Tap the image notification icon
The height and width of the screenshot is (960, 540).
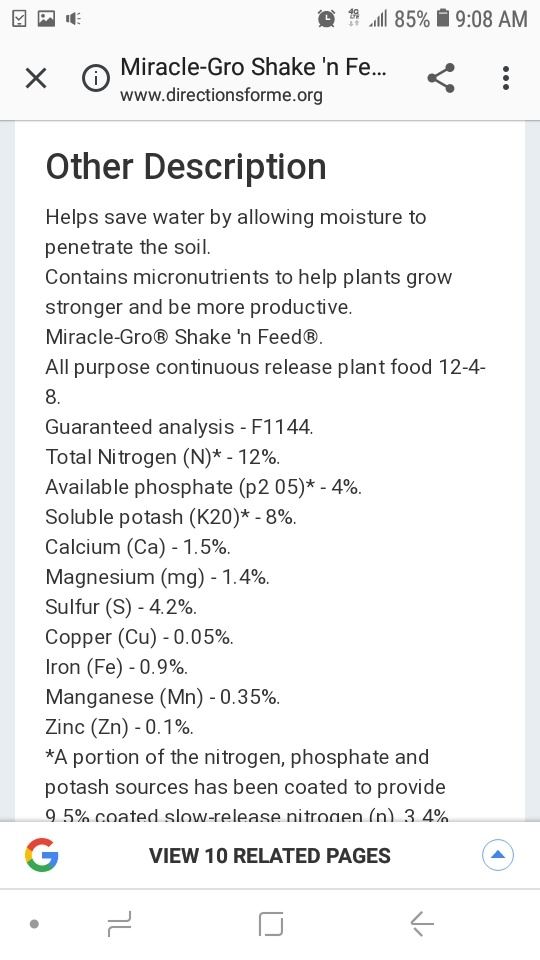tap(46, 19)
